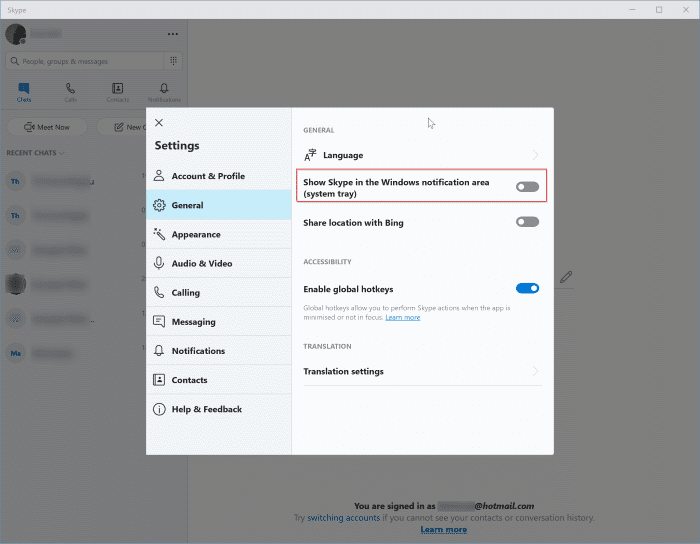
Task: Click the Contacts card icon in Settings
Action: click(x=159, y=380)
